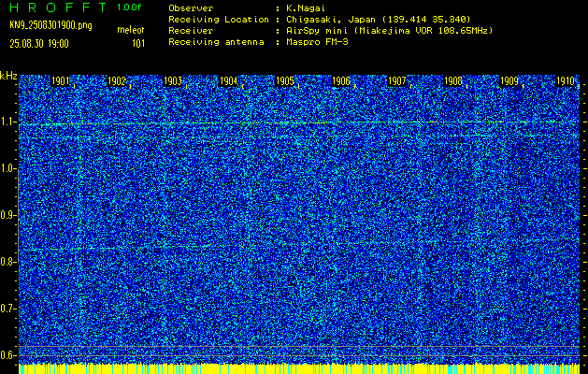Image resolution: width=588 pixels, height=374 pixels.
Task: Click the Receiving Location label
Action: (219, 19)
